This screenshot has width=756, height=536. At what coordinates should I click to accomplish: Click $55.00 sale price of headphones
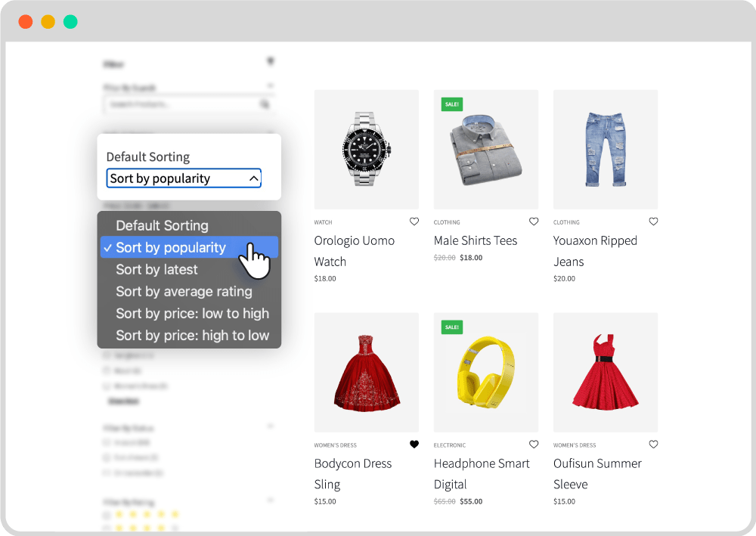pos(471,501)
